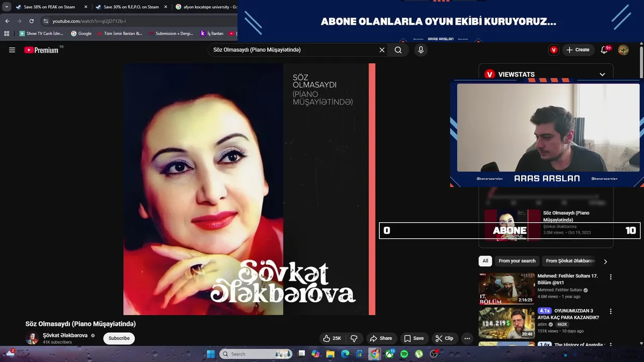Screen dimensions: 644x362
Task: Close the R.E.P.O. on Steam tab
Action: point(166,7)
